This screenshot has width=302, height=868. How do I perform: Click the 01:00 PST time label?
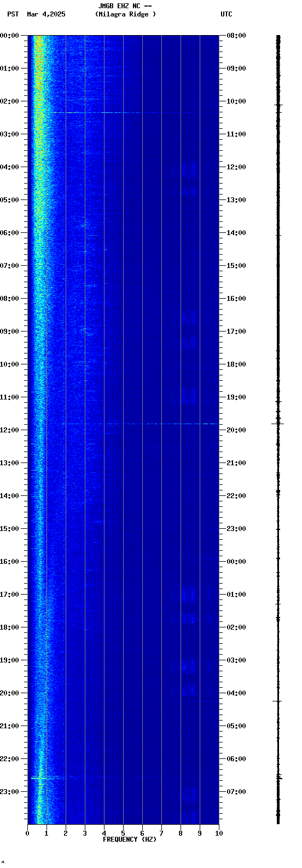pos(10,68)
